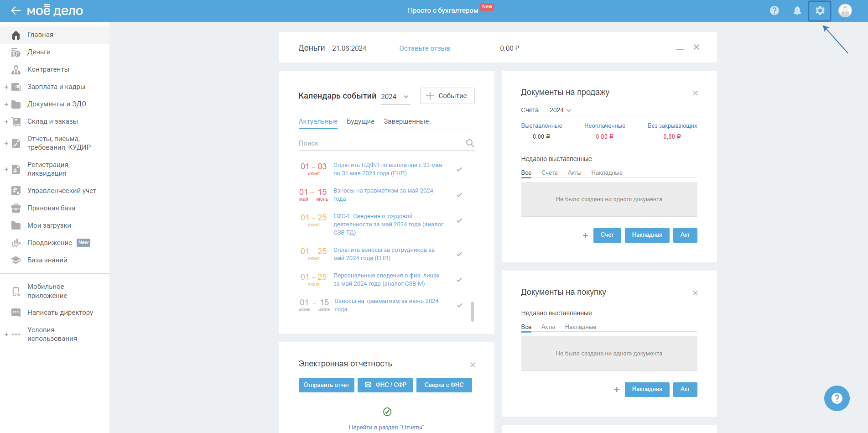
Task: Open Выставленные invoices link
Action: 541,126
